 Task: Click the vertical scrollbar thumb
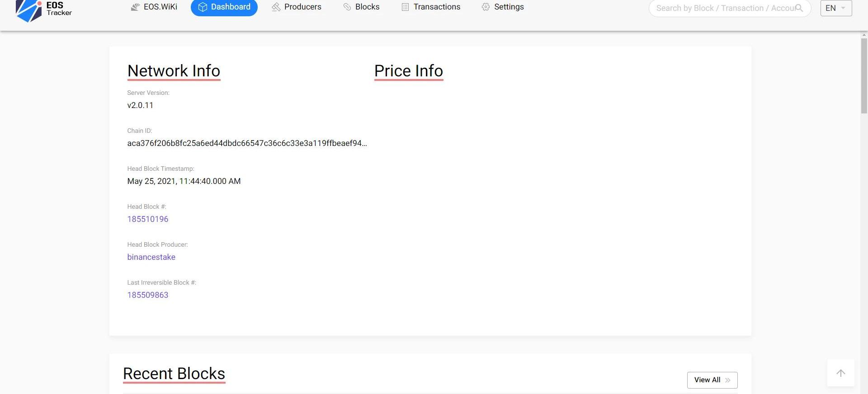coord(864,75)
